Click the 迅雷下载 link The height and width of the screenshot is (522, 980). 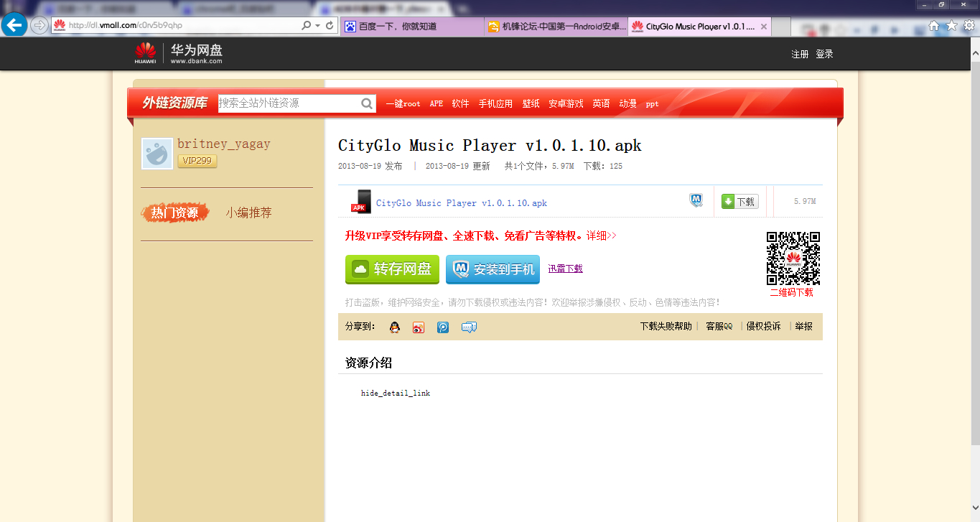566,269
